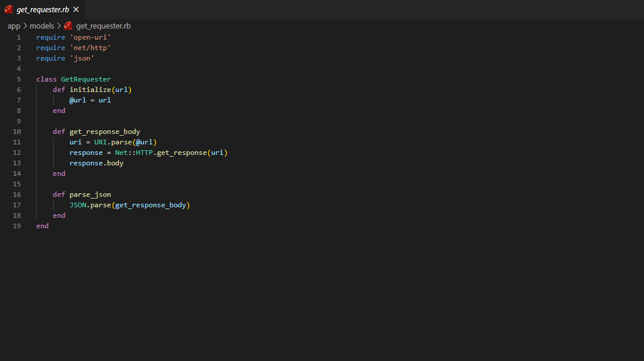
Task: Click line number 5 to select that line
Action: point(19,79)
